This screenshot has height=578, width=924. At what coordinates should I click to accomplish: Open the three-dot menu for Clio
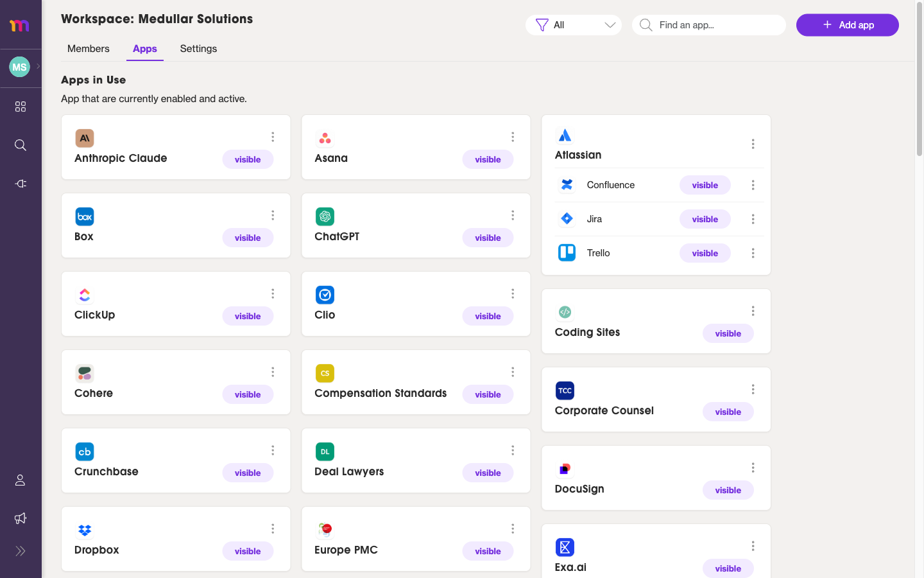513,293
